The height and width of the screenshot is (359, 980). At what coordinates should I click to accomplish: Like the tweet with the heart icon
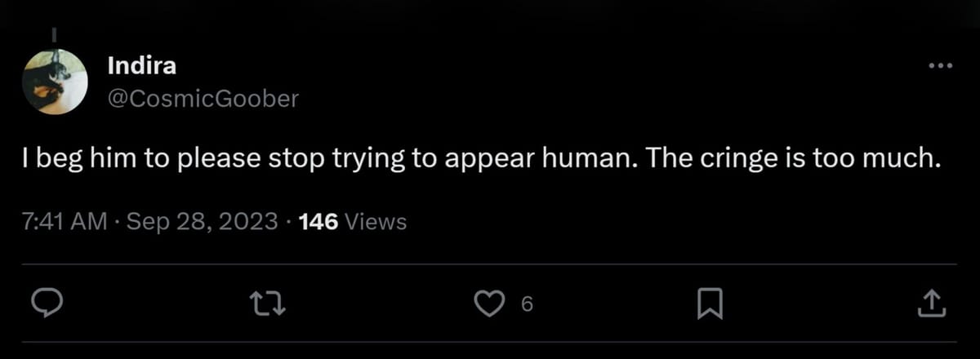489,304
